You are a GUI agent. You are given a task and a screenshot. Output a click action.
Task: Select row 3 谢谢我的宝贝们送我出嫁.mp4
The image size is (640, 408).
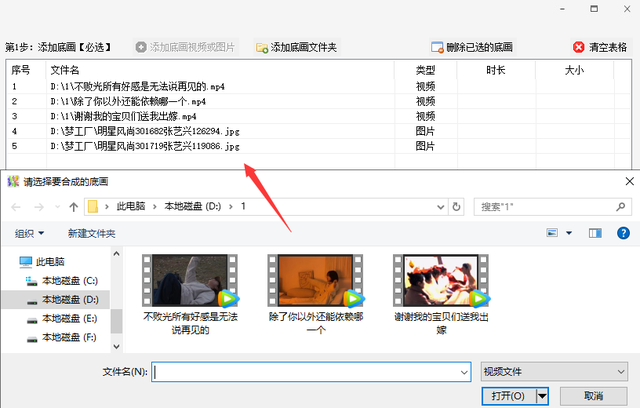pos(319,116)
